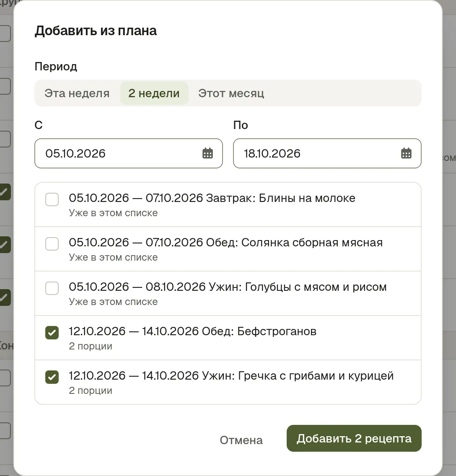This screenshot has height=476, width=456.
Task: Click the Обед: Бефстроганов row text
Action: [259, 331]
